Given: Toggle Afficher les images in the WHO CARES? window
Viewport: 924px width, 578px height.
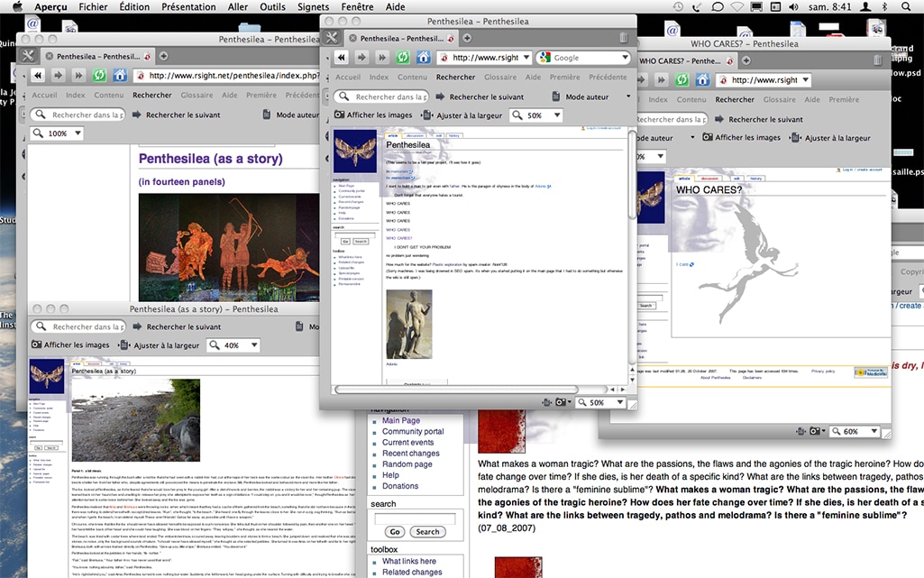Looking at the screenshot, I should point(741,137).
